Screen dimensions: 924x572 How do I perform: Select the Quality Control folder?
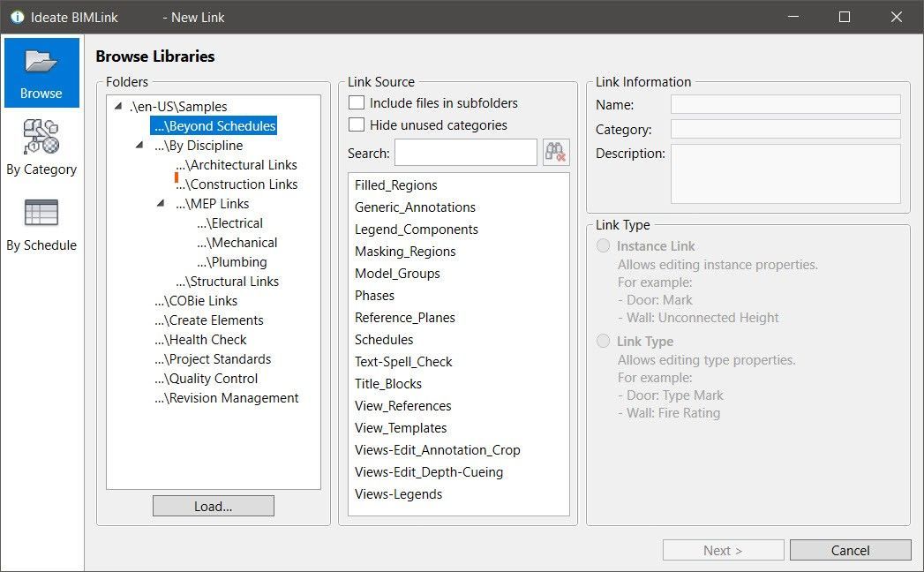pyautogui.click(x=207, y=379)
